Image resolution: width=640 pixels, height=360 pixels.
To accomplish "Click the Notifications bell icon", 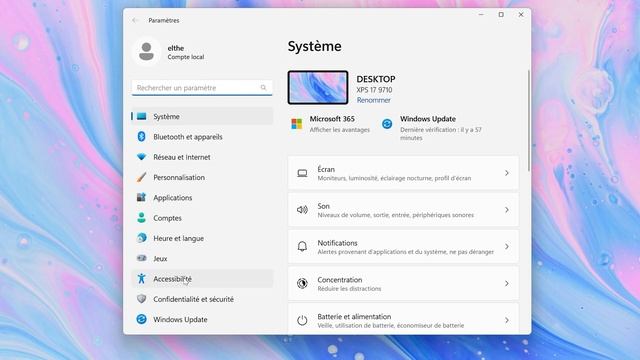I will tap(302, 247).
